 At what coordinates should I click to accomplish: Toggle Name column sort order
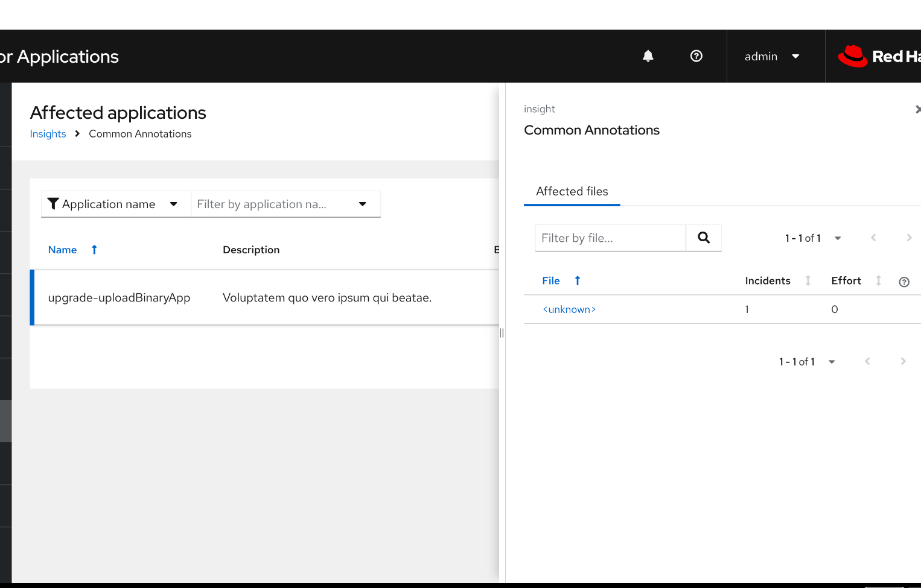94,250
